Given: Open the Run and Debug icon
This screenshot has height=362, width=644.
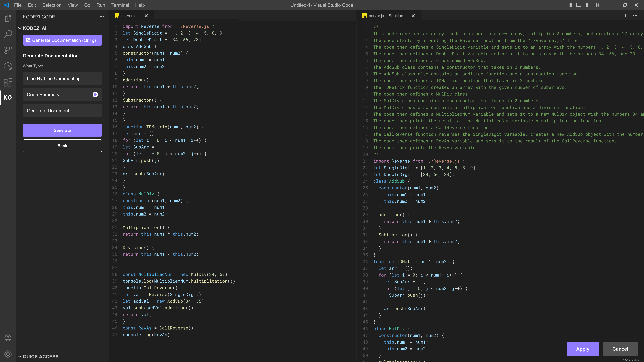Looking at the screenshot, I should (8, 66).
